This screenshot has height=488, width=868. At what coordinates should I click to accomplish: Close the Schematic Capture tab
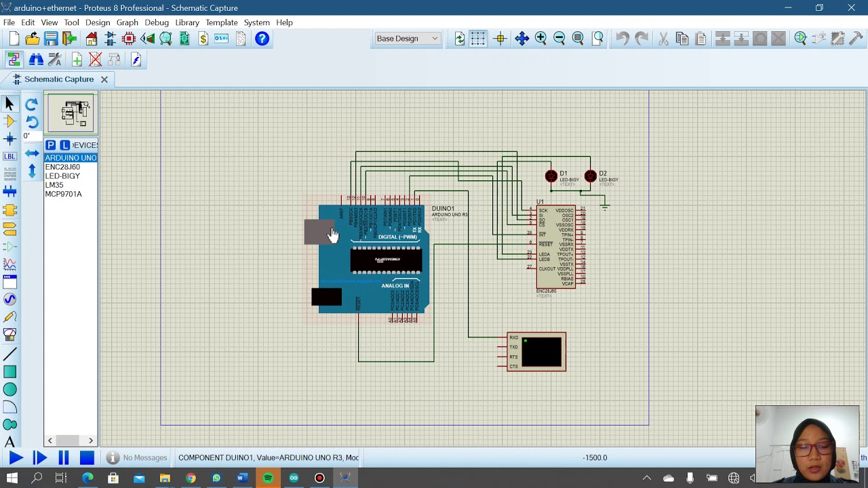coord(104,79)
